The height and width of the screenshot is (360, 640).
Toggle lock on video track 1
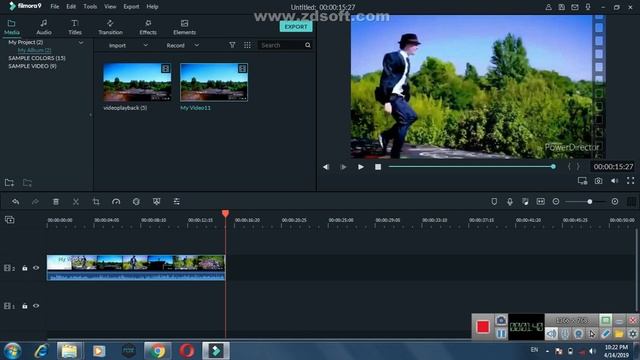(x=25, y=306)
